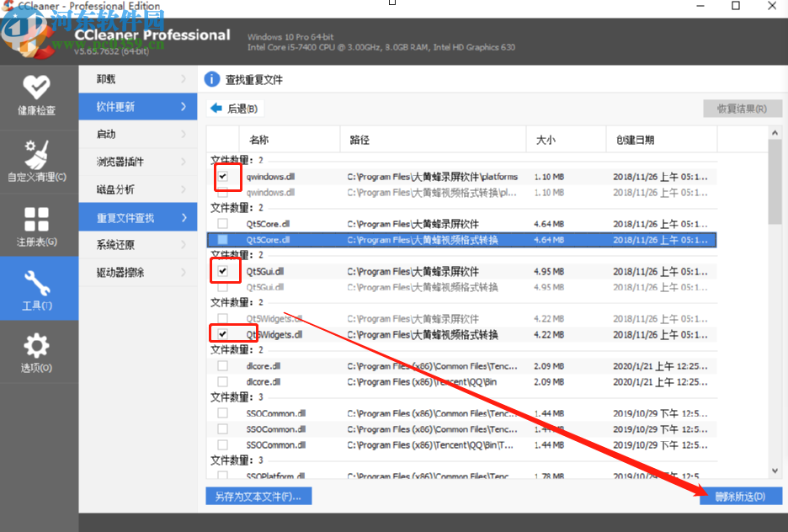
Task: Select the 重复文件查找 menu item
Action: [x=138, y=217]
